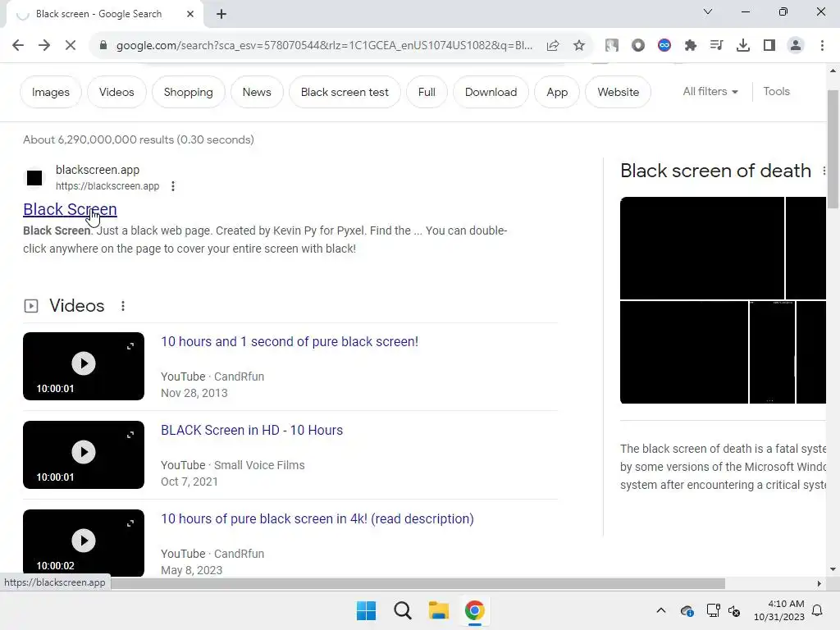Toggle the Chrome side panel icon
This screenshot has width=840, height=630.
coord(769,46)
